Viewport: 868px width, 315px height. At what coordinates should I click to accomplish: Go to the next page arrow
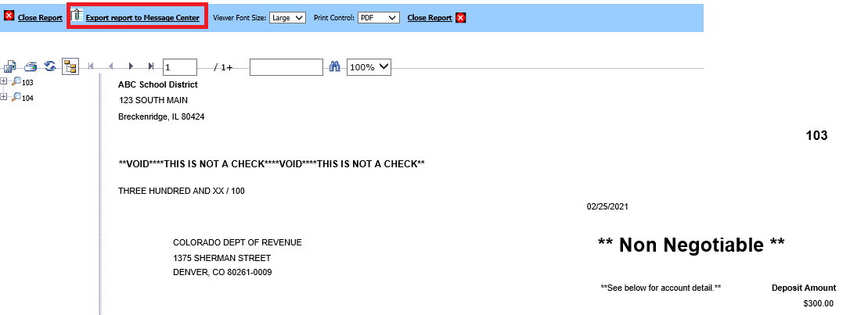pyautogui.click(x=131, y=67)
